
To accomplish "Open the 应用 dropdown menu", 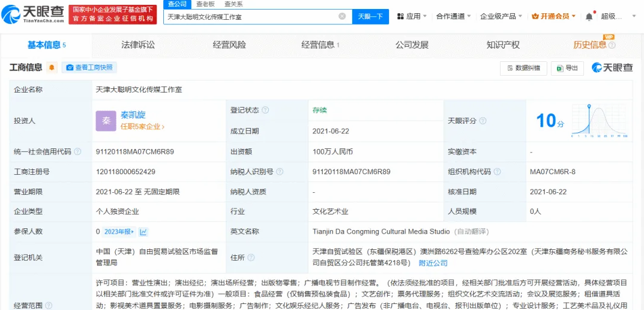I will click(x=412, y=16).
